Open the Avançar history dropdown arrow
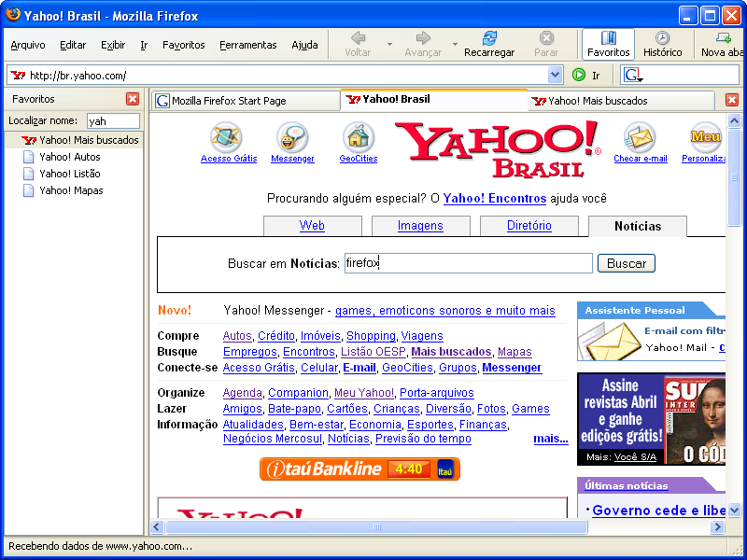747x560 pixels. pyautogui.click(x=455, y=44)
